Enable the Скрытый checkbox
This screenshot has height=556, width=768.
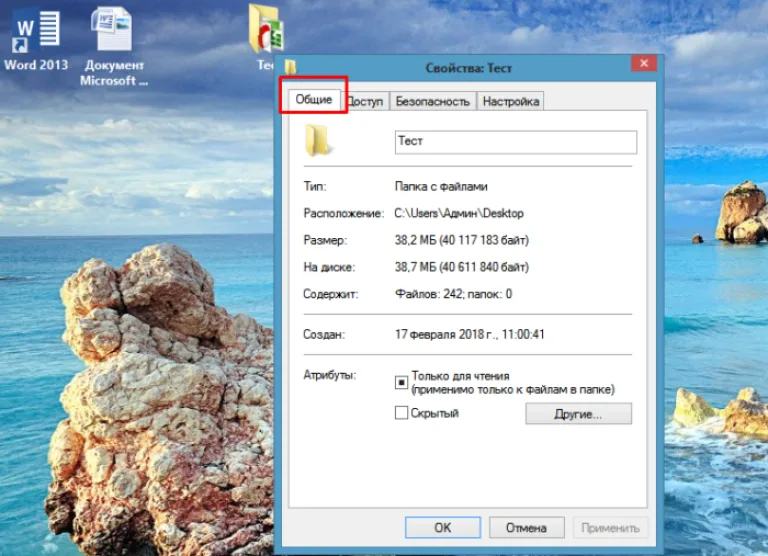401,413
